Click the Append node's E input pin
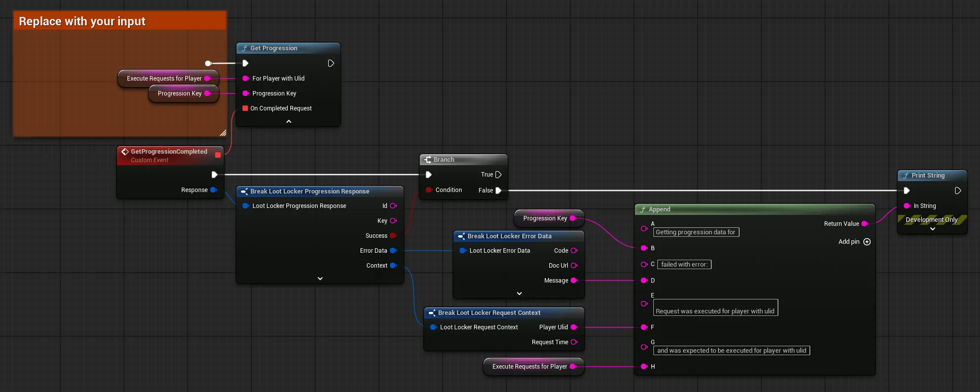Screen dimensions: 980x392 pos(644,303)
